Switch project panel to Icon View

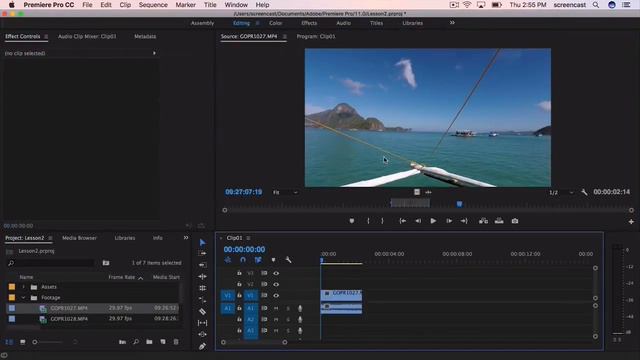coord(23,342)
